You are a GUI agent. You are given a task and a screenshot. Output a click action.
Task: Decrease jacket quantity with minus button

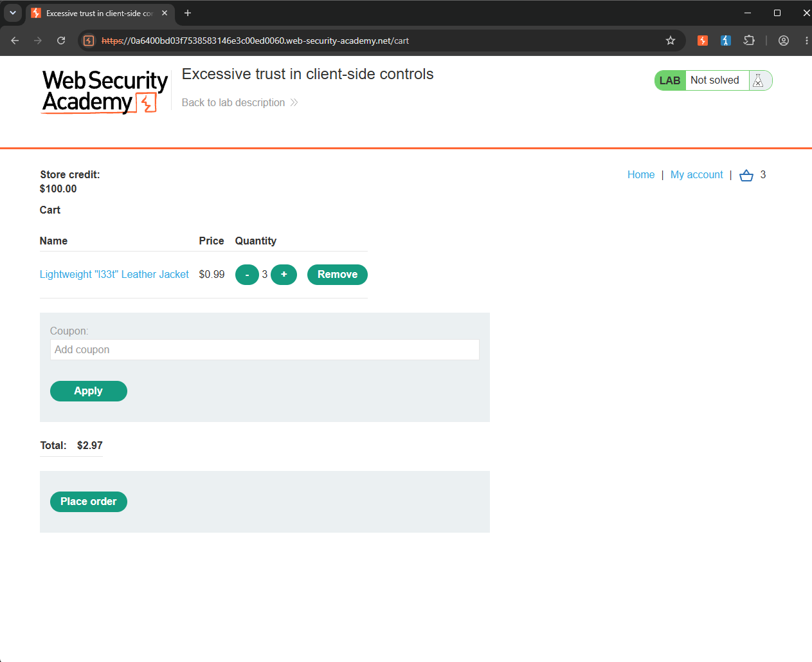pyautogui.click(x=247, y=275)
